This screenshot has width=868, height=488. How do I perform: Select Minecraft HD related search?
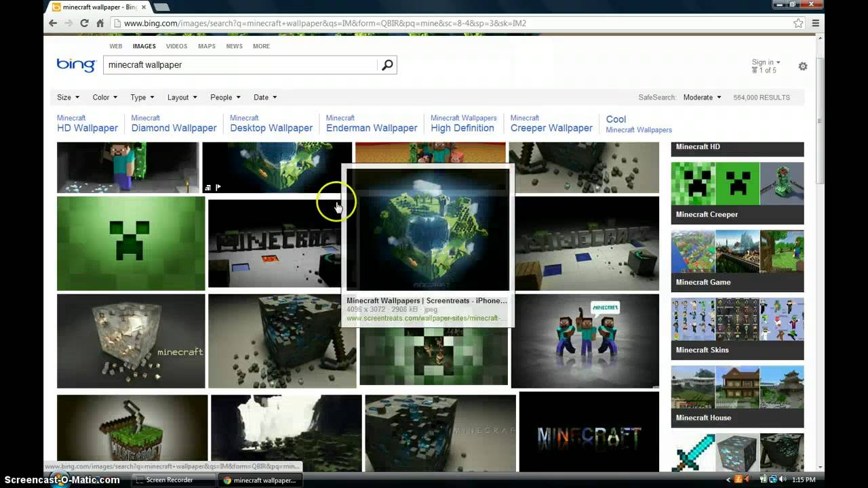737,148
